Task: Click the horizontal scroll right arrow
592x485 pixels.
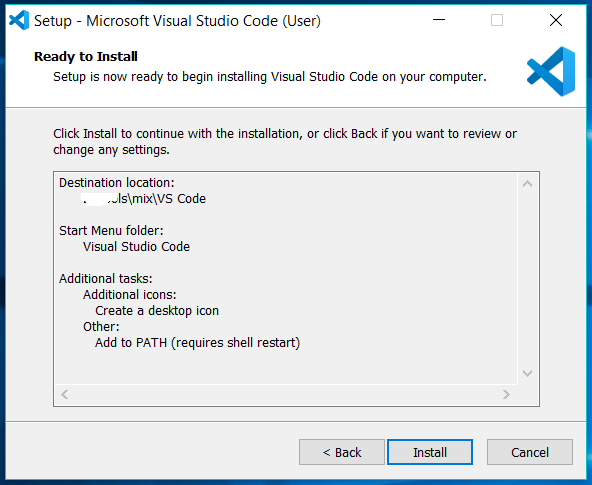Action: tap(506, 394)
